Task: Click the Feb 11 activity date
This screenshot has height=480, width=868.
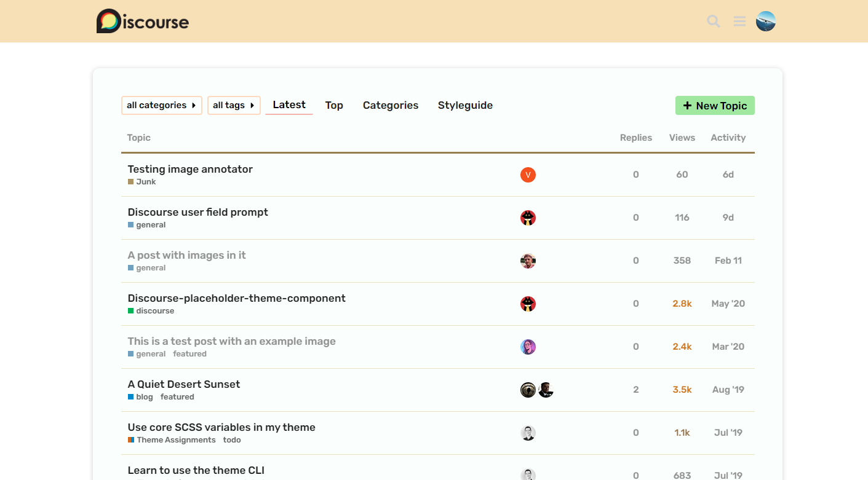Action: 728,261
